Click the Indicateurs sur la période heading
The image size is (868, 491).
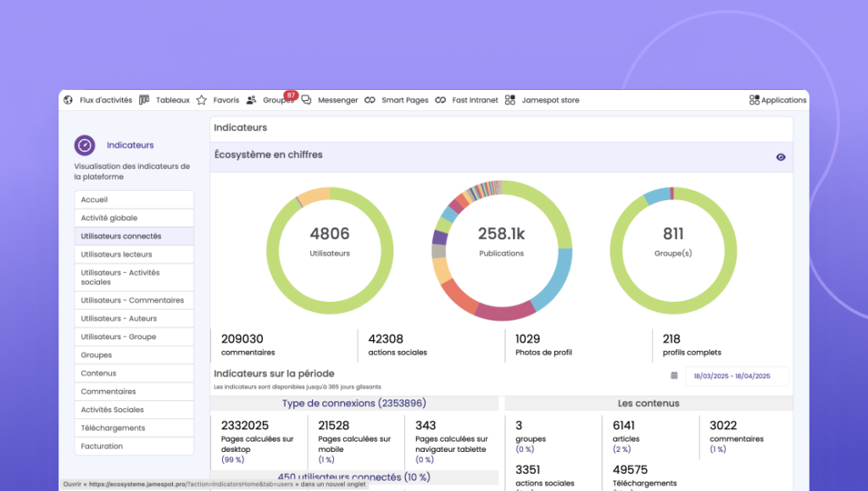coord(274,374)
